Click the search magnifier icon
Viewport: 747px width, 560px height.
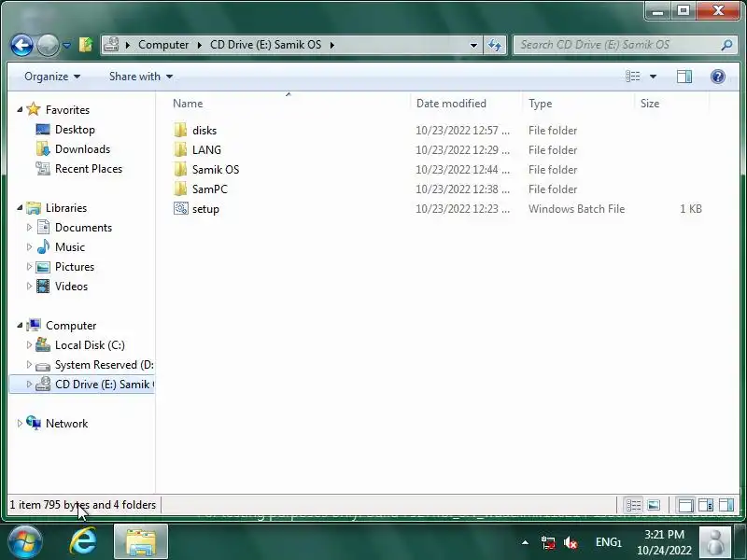[x=726, y=45]
